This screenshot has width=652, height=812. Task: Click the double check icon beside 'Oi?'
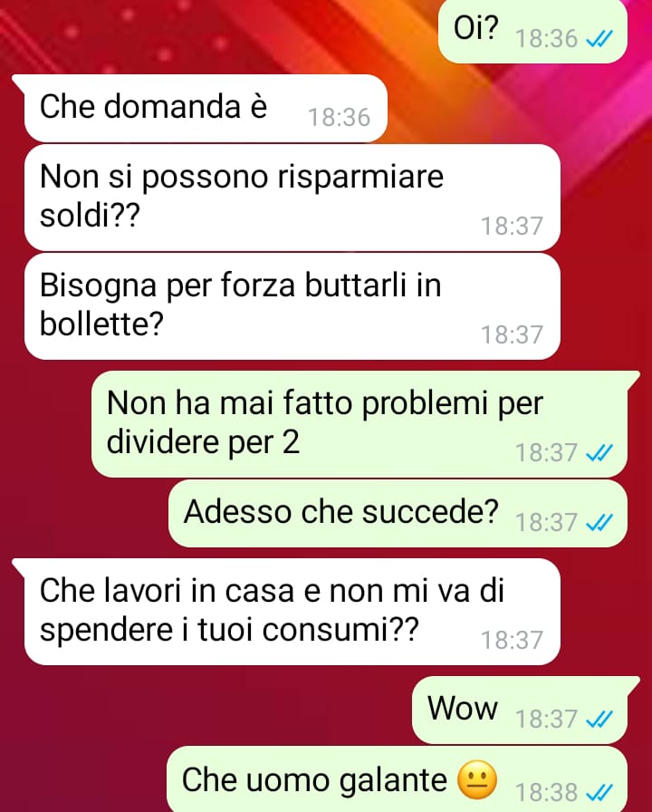(599, 39)
